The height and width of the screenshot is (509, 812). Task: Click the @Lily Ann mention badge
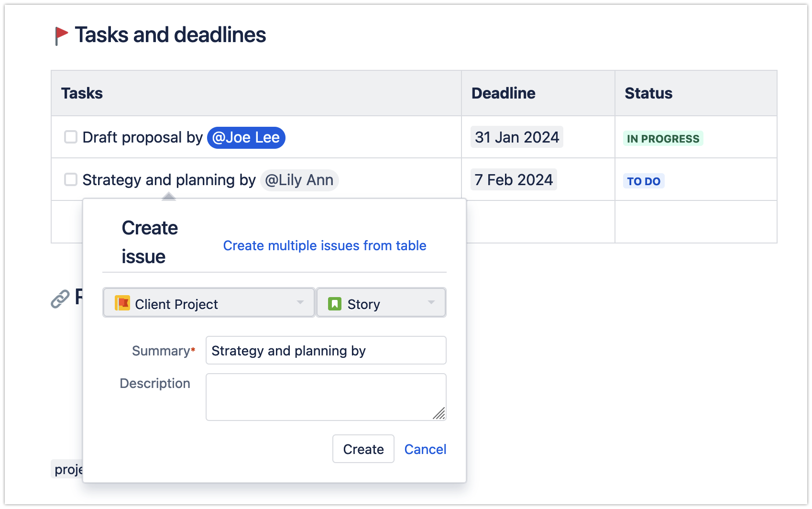[299, 180]
